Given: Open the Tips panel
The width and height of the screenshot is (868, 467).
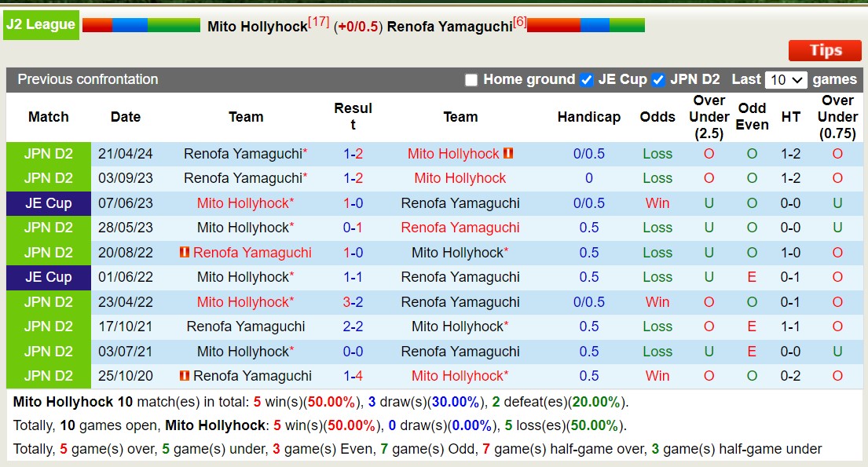Looking at the screenshot, I should point(824,50).
